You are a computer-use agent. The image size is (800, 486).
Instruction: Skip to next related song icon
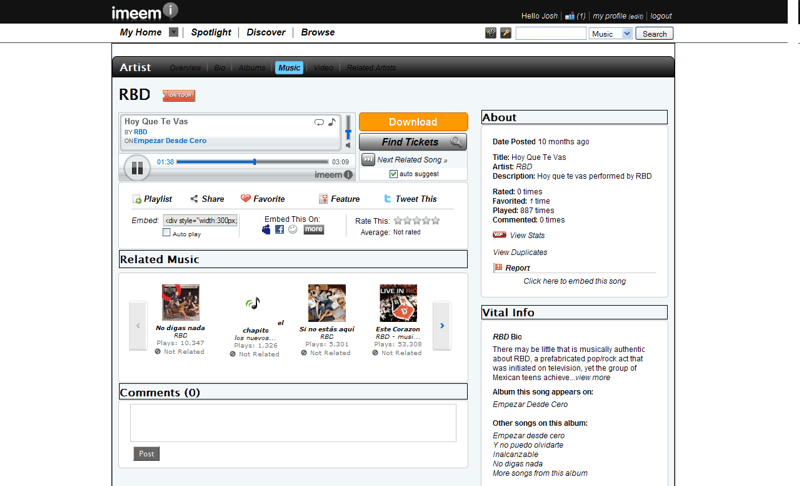tap(368, 160)
